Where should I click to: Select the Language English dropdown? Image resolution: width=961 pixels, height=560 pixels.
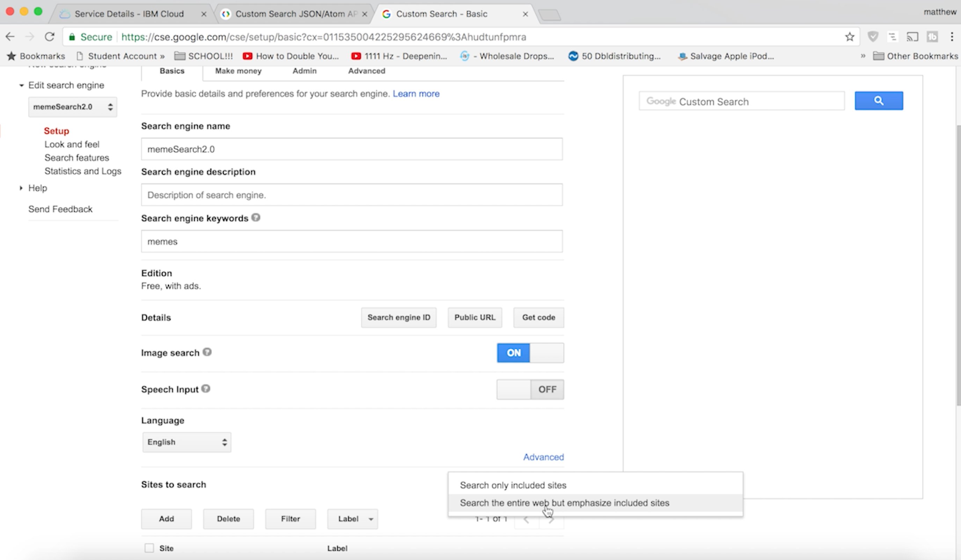(186, 442)
